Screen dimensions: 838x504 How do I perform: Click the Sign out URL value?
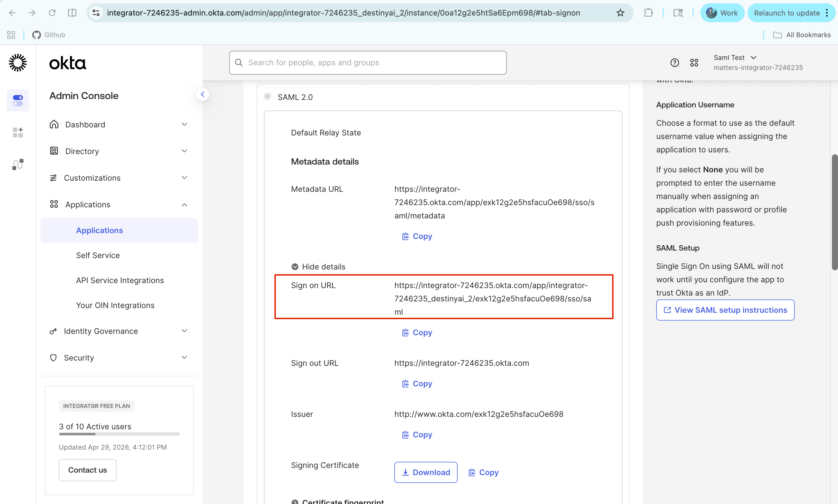point(462,363)
